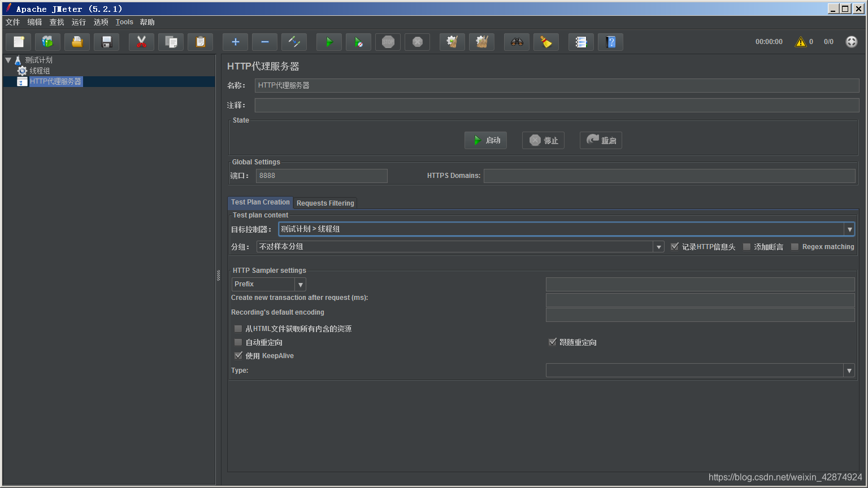Check 从HTML文件获取所有内含的资源 option
The width and height of the screenshot is (868, 488).
[x=238, y=329]
